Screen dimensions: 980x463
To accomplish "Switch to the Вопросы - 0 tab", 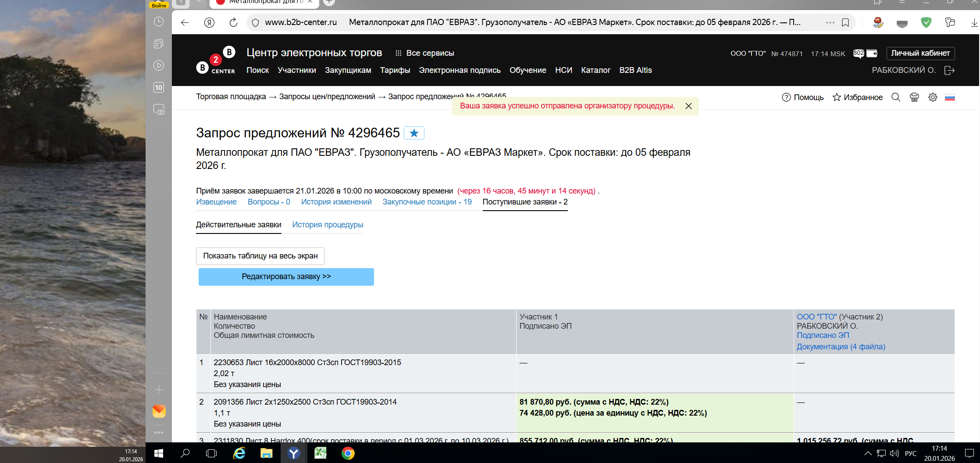I will (x=269, y=202).
